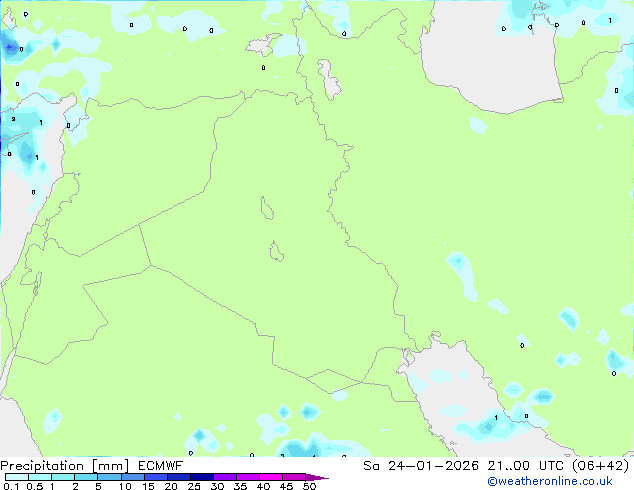Select the 40–45 mm magenta legend swatch
Viewport: 634px width, 490px height.
tap(271, 477)
